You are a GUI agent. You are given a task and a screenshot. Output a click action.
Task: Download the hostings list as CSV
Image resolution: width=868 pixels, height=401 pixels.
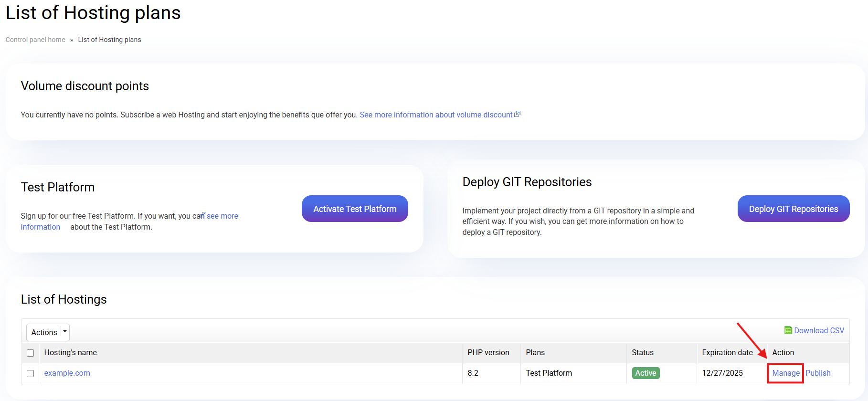tap(818, 330)
